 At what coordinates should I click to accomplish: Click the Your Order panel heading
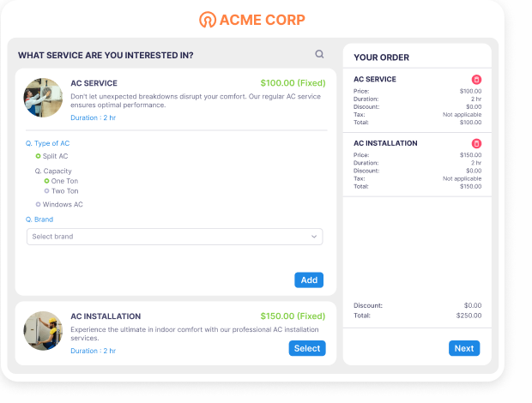(381, 57)
